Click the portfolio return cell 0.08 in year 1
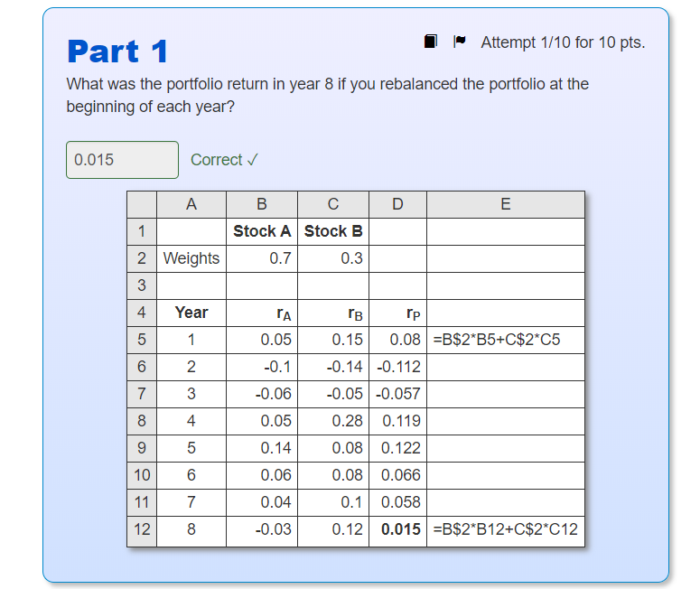 397,341
